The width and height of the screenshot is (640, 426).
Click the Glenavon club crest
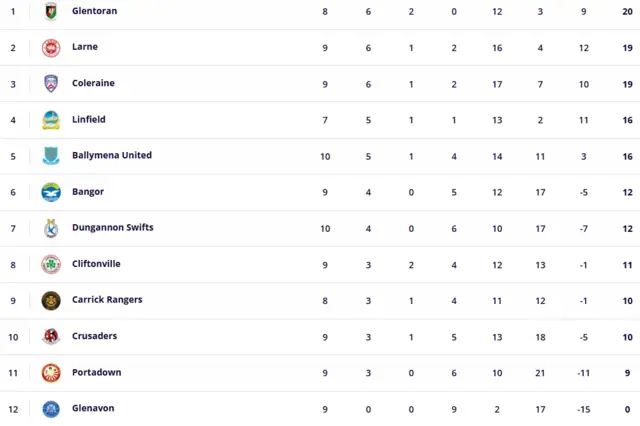(51, 408)
